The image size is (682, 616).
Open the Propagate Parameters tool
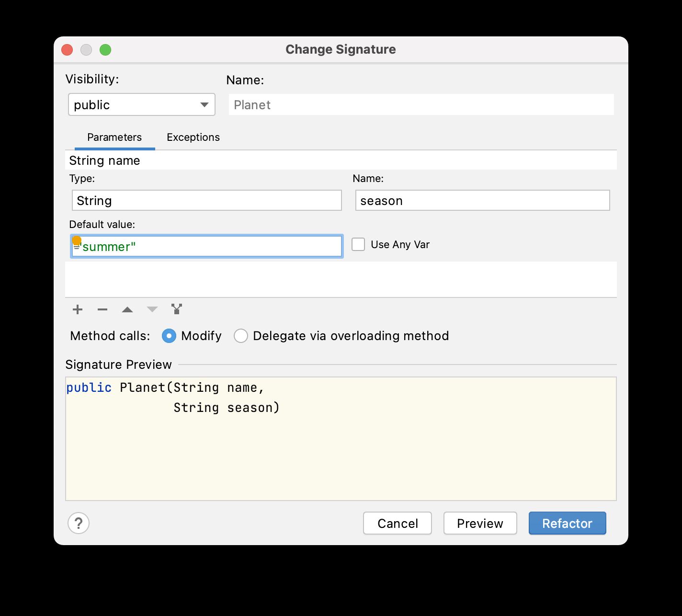pos(177,309)
